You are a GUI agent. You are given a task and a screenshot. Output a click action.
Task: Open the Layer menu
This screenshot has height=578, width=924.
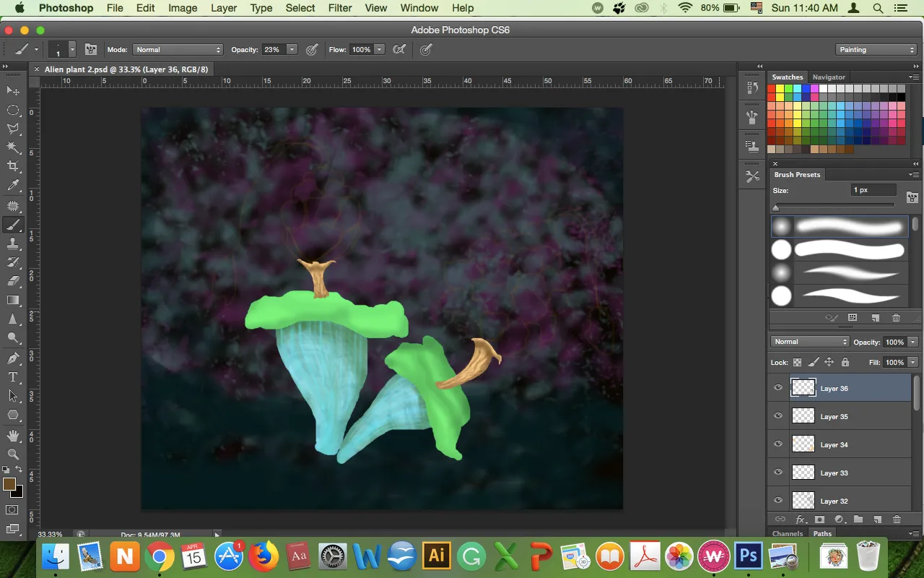pos(224,8)
